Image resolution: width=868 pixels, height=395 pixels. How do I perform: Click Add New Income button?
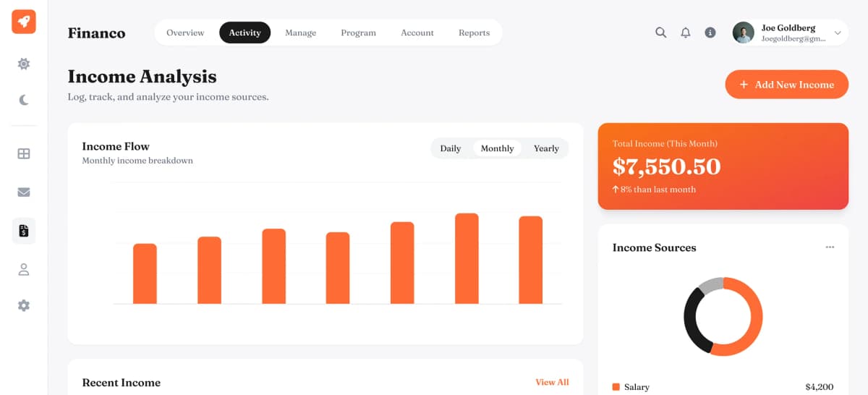786,85
